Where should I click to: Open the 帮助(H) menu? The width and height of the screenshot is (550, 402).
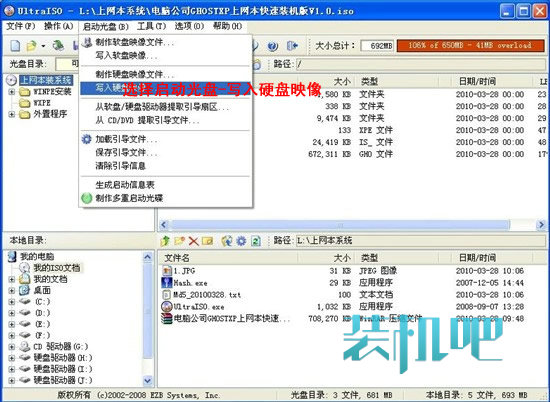tap(227, 26)
